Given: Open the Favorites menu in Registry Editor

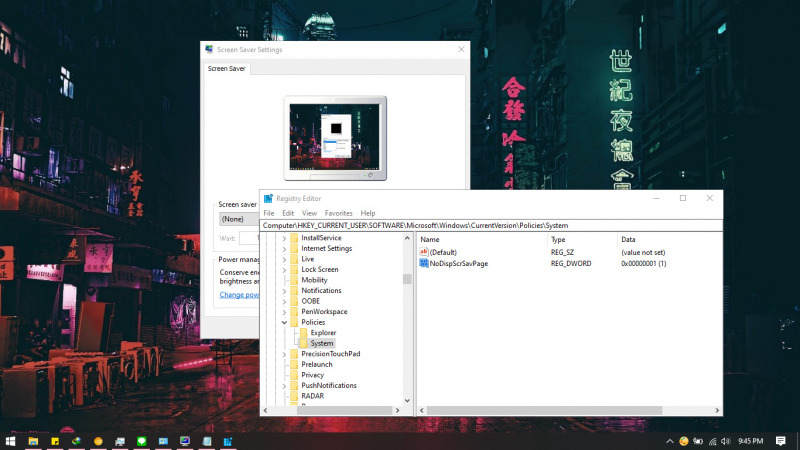Looking at the screenshot, I should 338,213.
